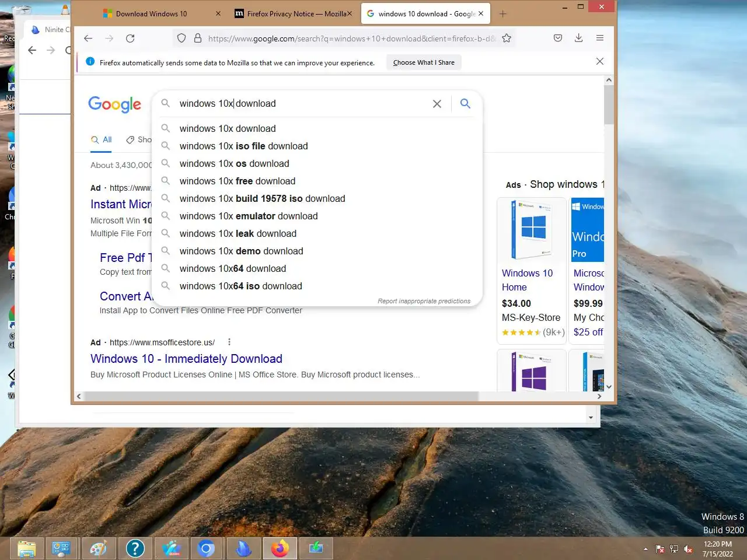Image resolution: width=747 pixels, height=560 pixels.
Task: Open a new Firefox tab
Action: click(x=503, y=13)
